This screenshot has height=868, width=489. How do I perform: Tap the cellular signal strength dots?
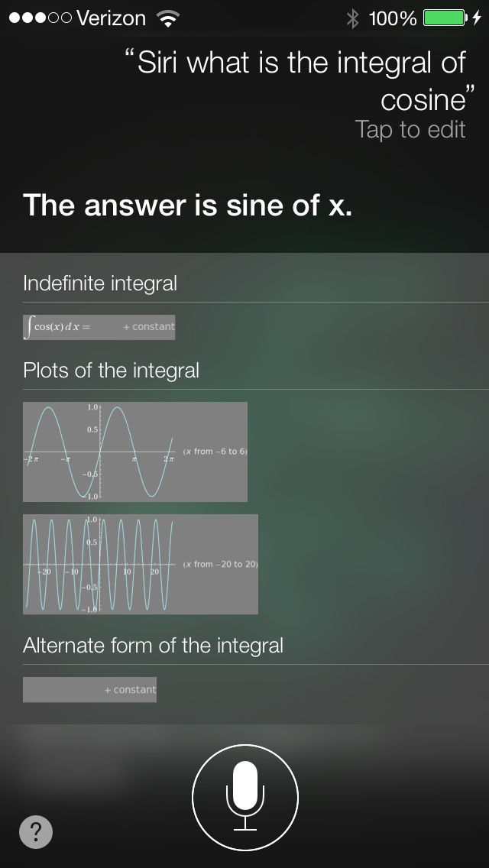[40, 18]
